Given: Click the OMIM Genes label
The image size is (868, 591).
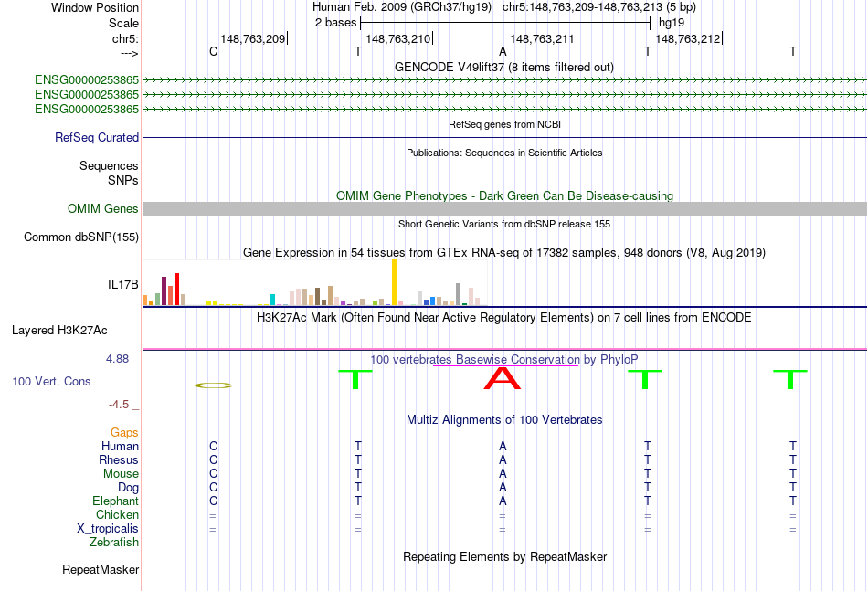Looking at the screenshot, I should tap(102, 208).
